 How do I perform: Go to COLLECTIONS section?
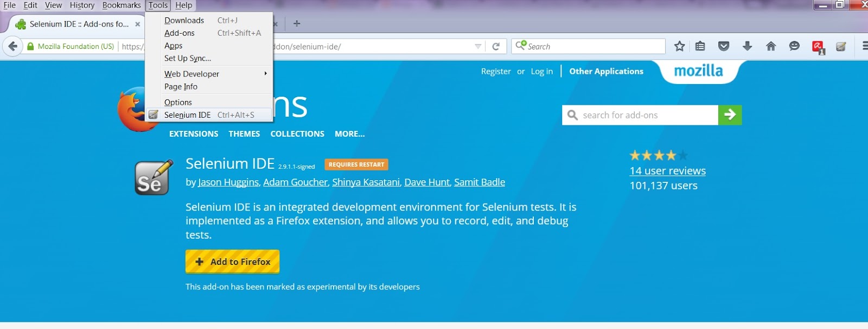pos(297,134)
